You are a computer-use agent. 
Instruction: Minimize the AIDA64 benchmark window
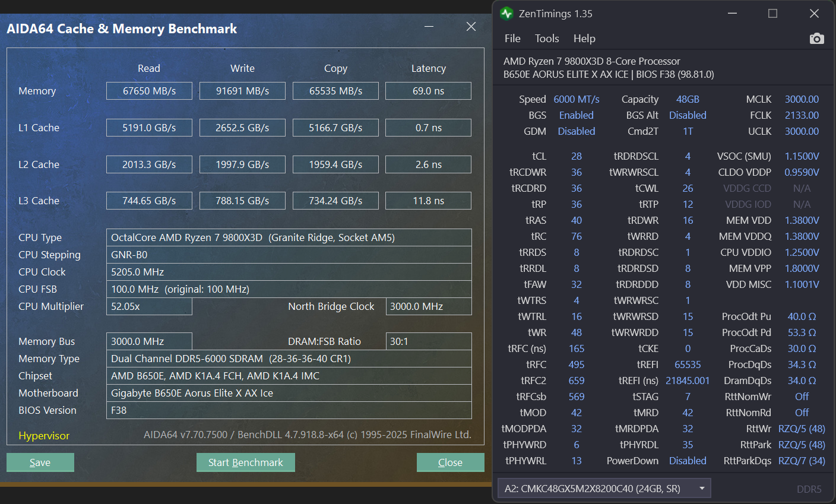pyautogui.click(x=429, y=27)
